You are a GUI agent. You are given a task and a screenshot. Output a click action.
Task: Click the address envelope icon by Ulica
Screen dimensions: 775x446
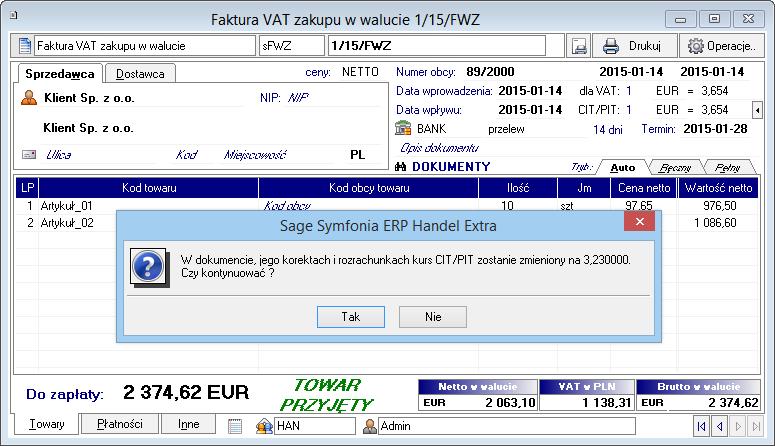click(x=29, y=155)
